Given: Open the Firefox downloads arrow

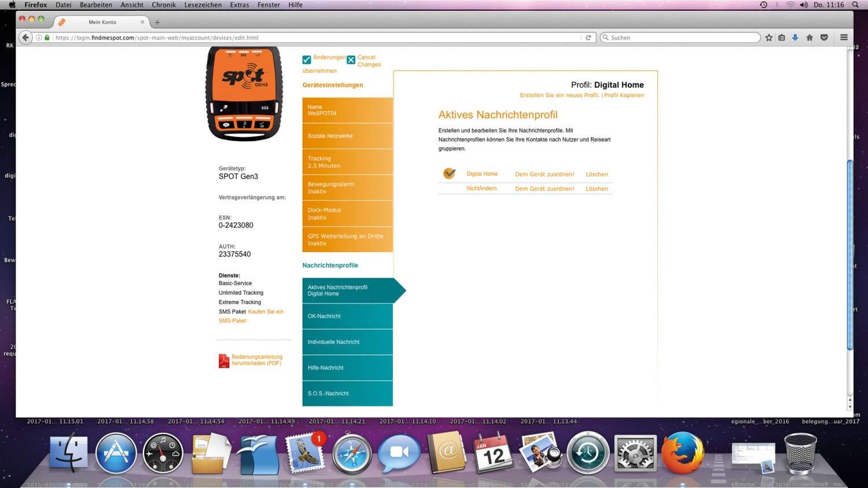Looking at the screenshot, I should tap(795, 38).
